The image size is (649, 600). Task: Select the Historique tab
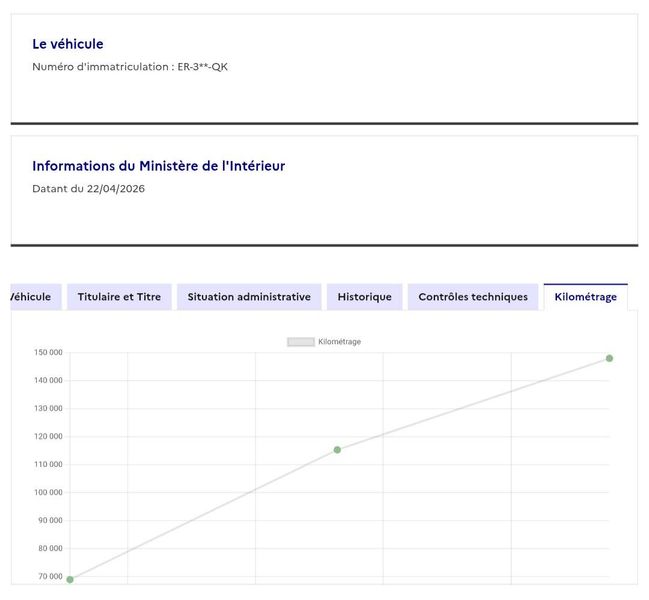(364, 297)
